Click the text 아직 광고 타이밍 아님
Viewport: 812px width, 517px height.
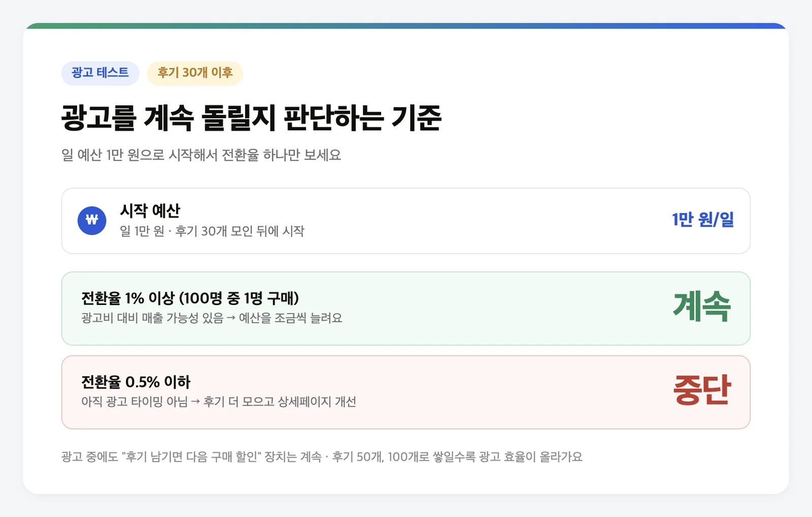134,402
